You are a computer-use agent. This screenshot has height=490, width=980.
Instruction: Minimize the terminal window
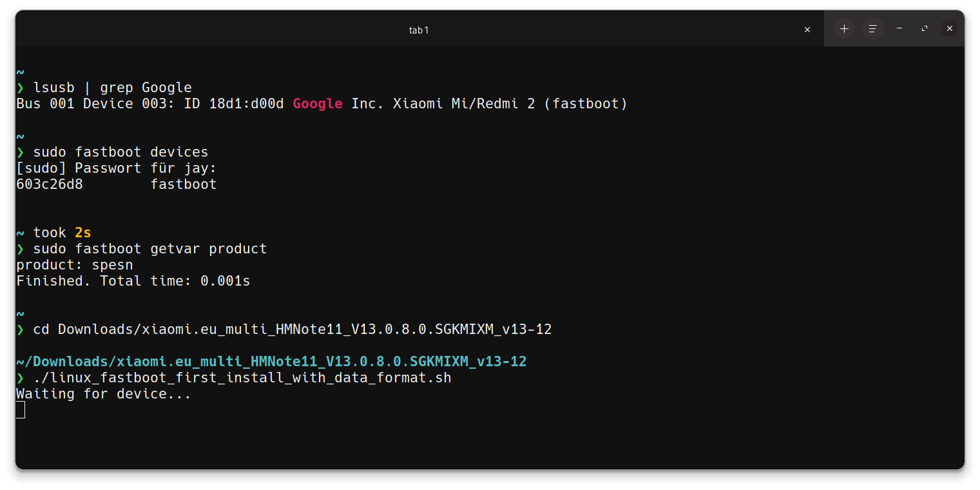(899, 28)
